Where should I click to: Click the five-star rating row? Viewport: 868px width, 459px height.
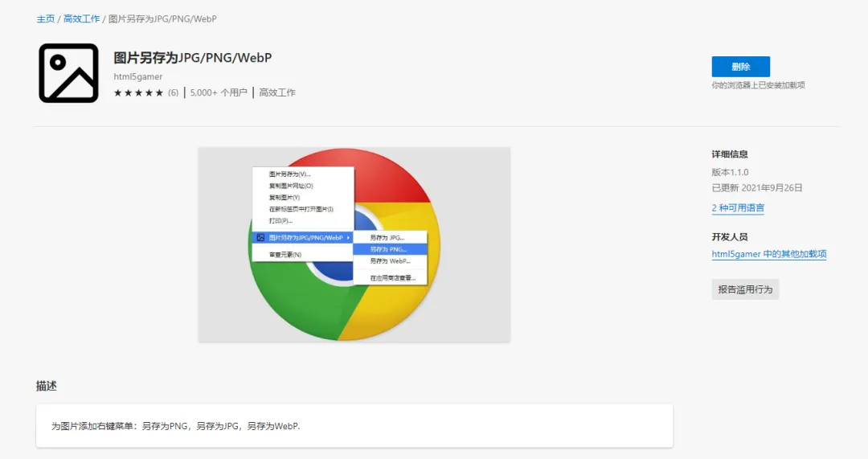coord(138,92)
